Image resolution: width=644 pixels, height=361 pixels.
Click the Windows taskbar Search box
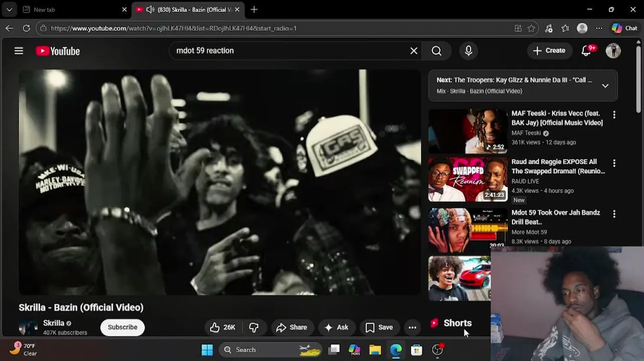pyautogui.click(x=271, y=350)
